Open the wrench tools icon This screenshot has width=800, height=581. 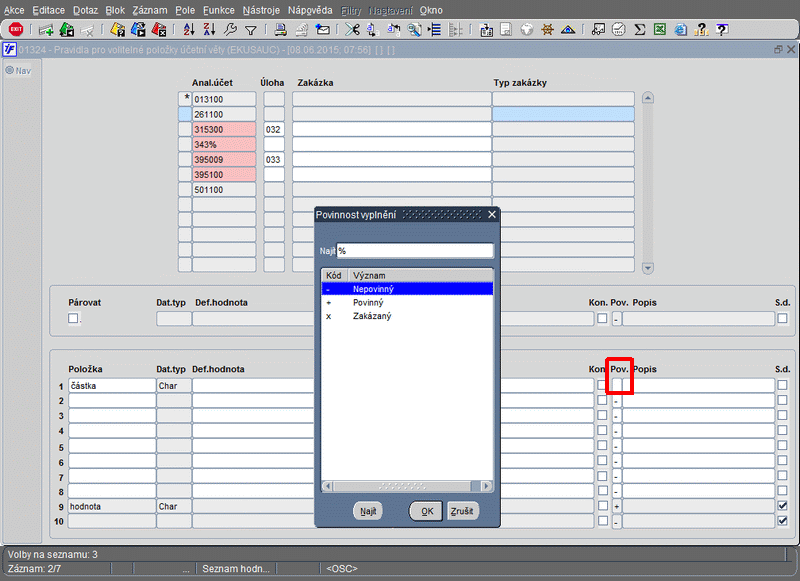[x=230, y=30]
